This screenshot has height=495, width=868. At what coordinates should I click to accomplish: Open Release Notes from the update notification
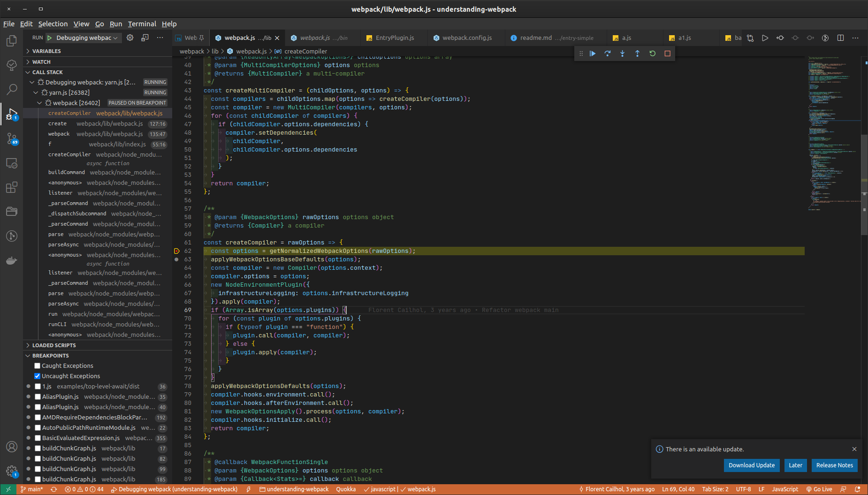834,465
